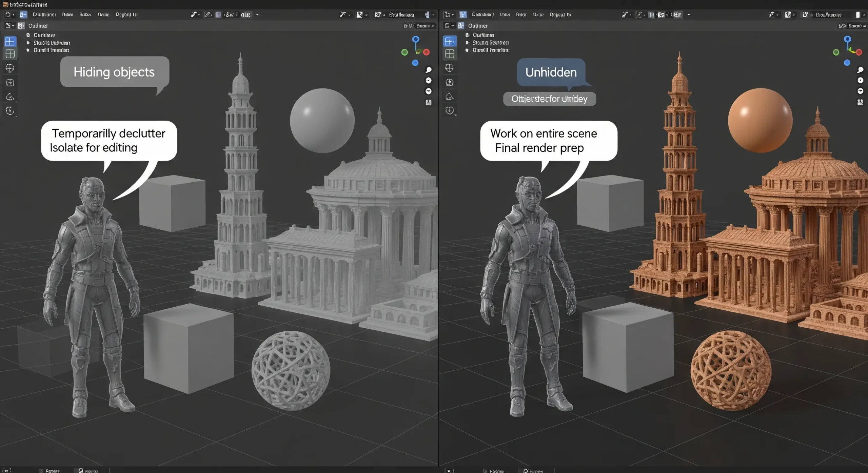868x473 pixels.
Task: Expand the 'Stoutile' tree item in right outliner
Action: point(468,43)
